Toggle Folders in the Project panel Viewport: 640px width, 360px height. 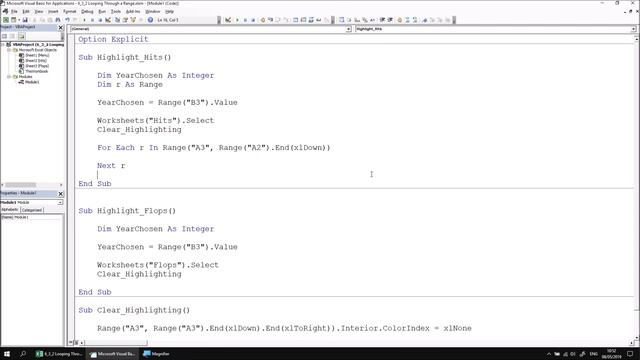coord(21,36)
